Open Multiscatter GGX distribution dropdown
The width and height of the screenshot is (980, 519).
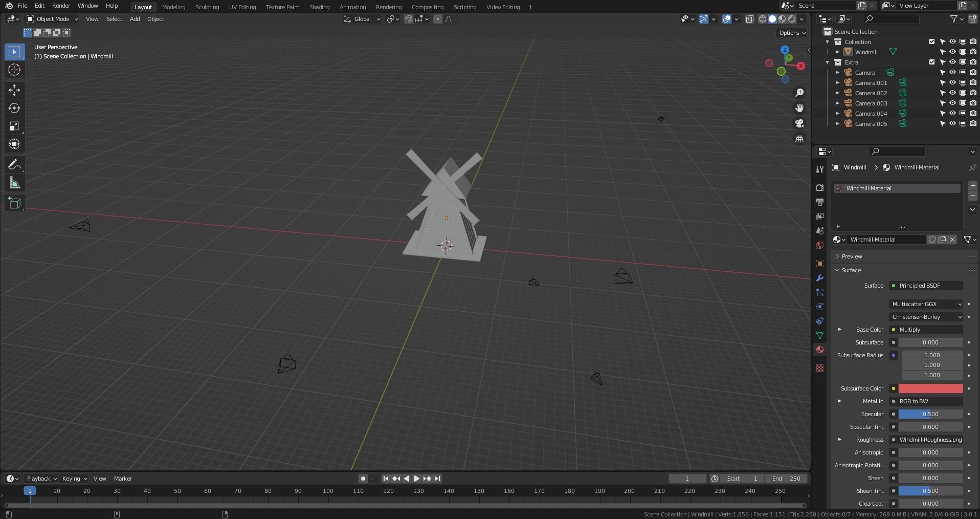[x=926, y=304]
